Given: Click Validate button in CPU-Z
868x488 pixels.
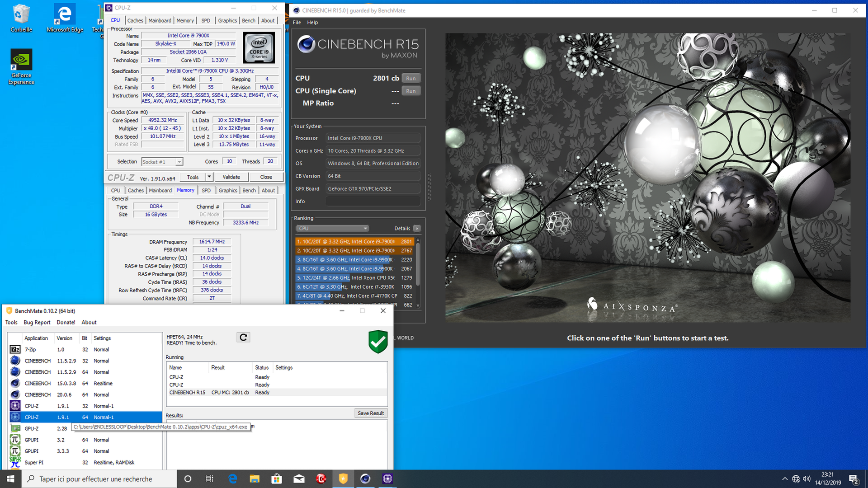Looking at the screenshot, I should (x=231, y=177).
